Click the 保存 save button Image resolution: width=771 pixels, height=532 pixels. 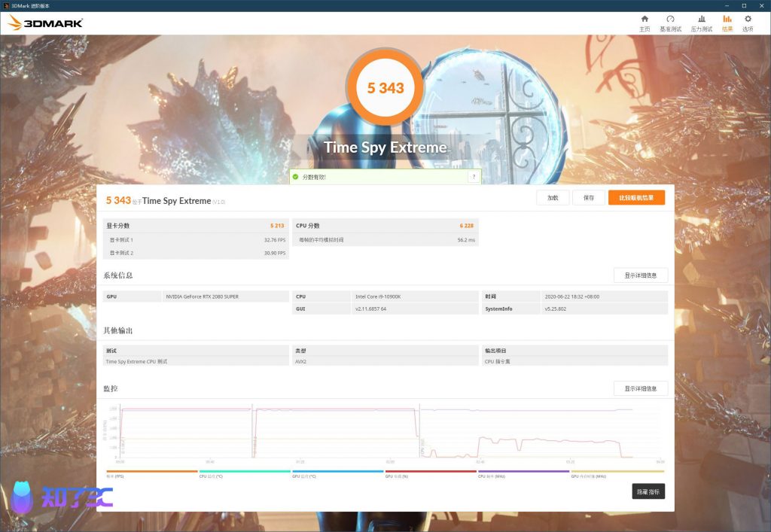click(x=589, y=197)
